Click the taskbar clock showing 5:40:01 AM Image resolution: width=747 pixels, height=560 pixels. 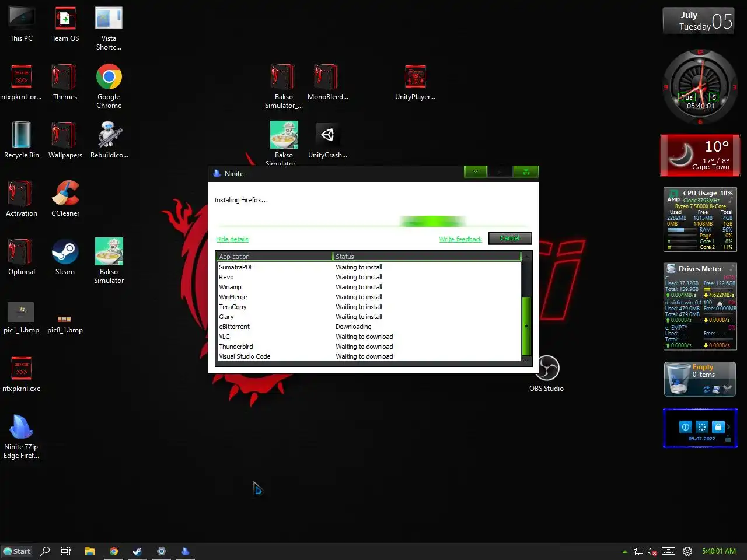coord(719,551)
